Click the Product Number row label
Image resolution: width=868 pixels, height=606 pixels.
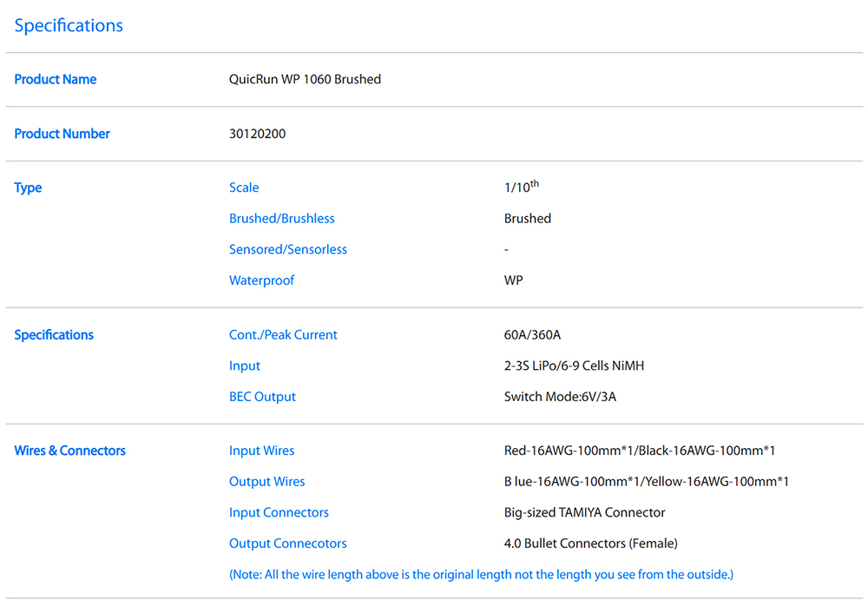[62, 134]
